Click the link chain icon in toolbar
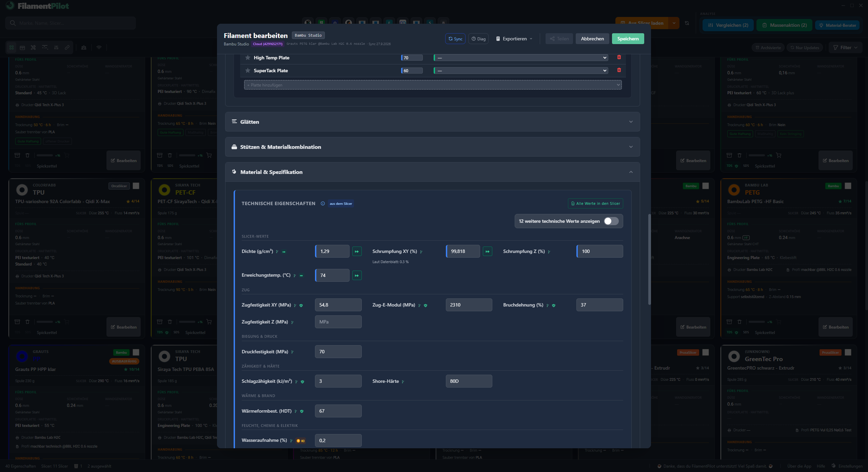The height and width of the screenshot is (472, 868). pos(67,47)
